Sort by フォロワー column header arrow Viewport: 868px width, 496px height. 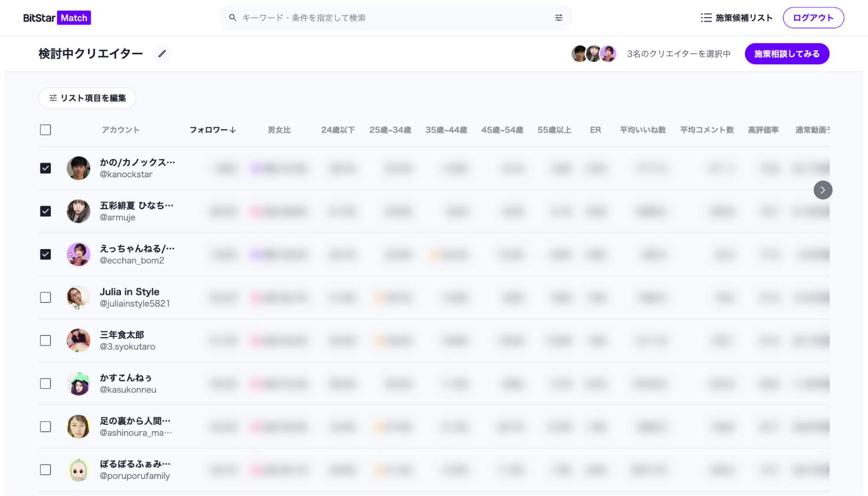[x=233, y=130]
